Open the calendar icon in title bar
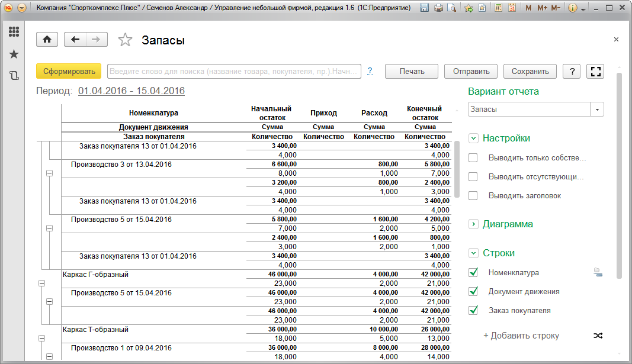 pos(512,8)
